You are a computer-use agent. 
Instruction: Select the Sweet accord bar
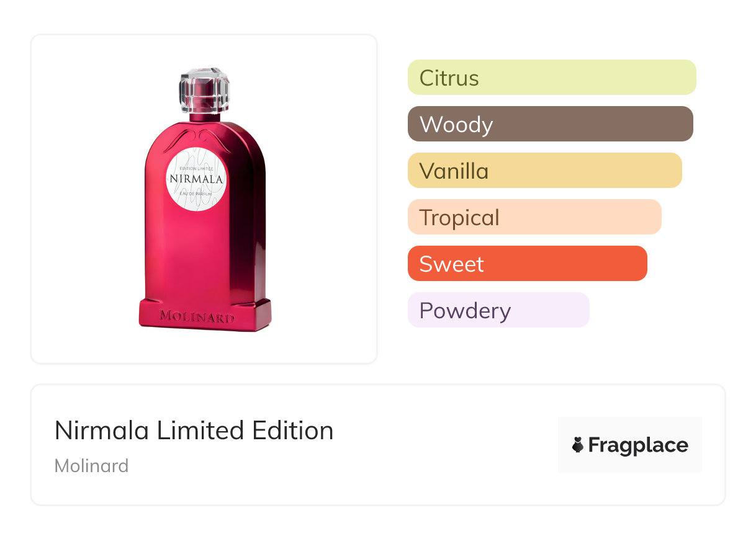(x=527, y=264)
